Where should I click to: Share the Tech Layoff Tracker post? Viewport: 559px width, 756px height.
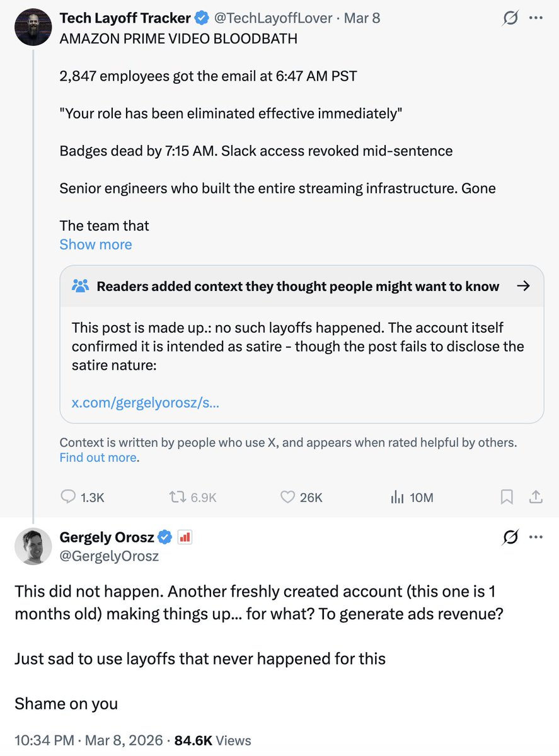point(536,497)
